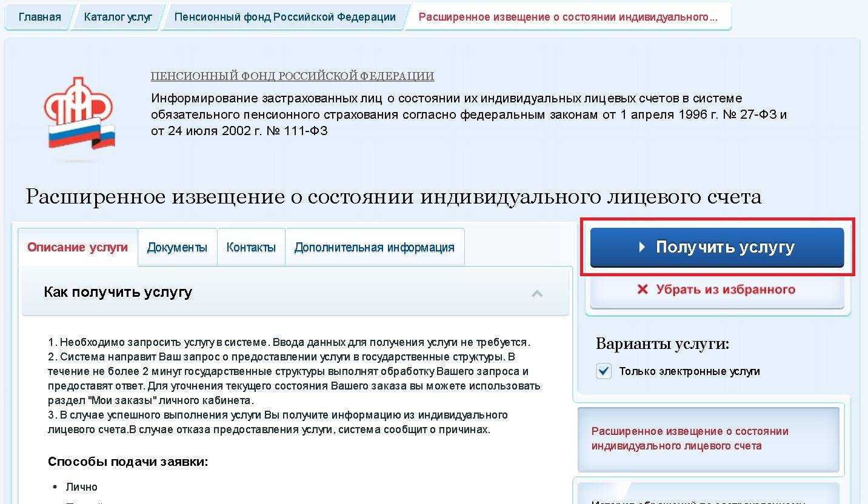Select the 'Расширенное извещение о состоянии индивидуального лицевого счета' sidebar item
The image size is (868, 504).
[x=708, y=439]
